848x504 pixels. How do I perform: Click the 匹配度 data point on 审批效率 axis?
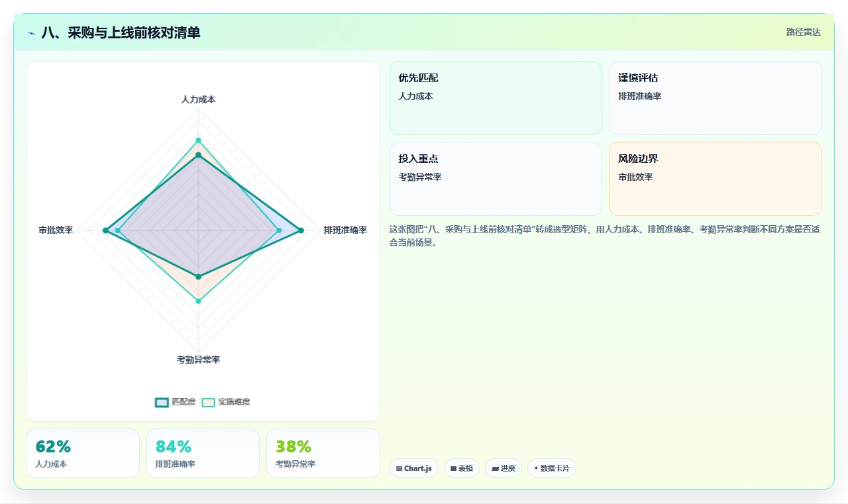[105, 230]
